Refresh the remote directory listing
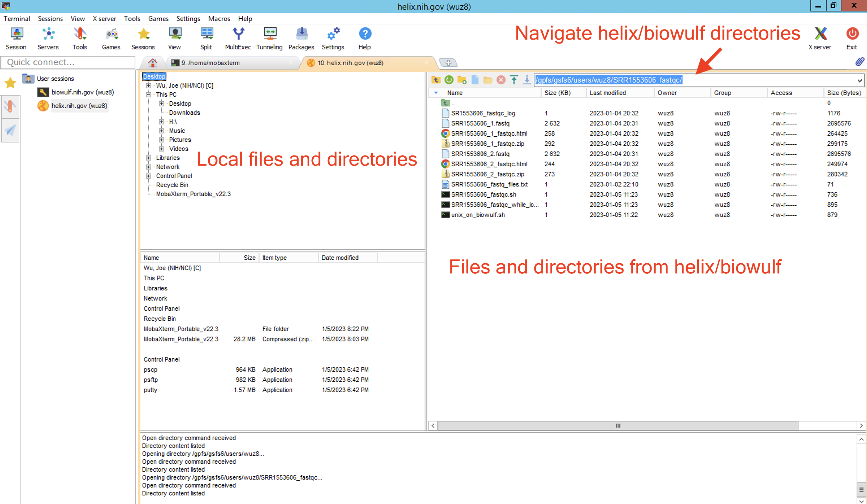Screen dimensions: 867x504 449,80
